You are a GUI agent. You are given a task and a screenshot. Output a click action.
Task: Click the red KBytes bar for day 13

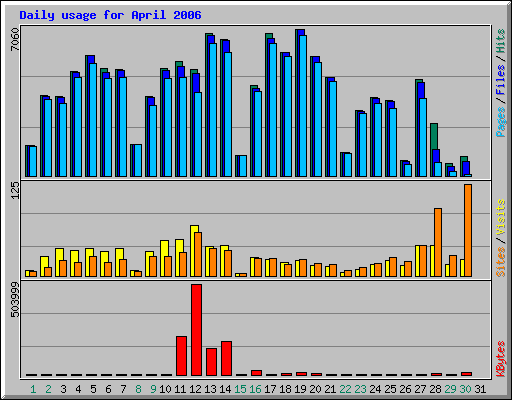click(211, 362)
